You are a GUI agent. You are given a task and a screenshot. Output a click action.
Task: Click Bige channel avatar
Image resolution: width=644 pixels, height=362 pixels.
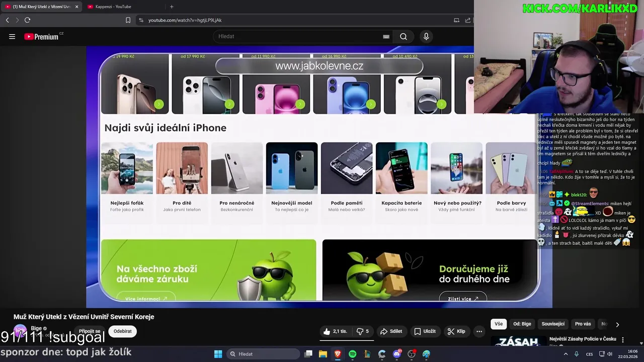click(x=20, y=331)
